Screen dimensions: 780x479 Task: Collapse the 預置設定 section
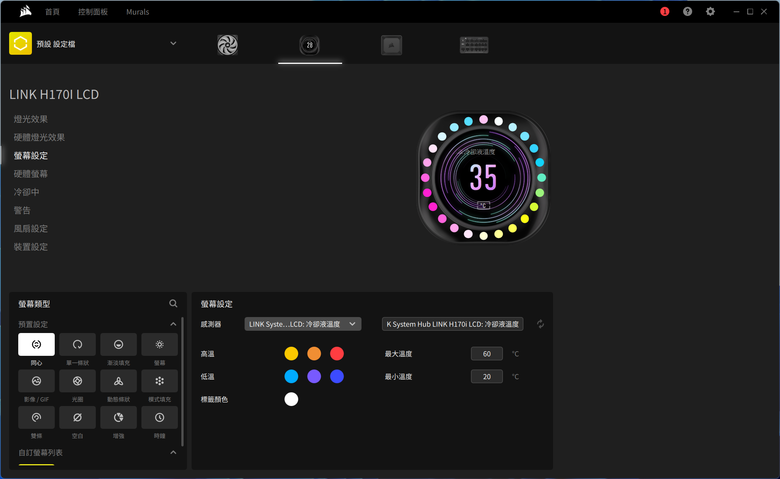tap(173, 324)
